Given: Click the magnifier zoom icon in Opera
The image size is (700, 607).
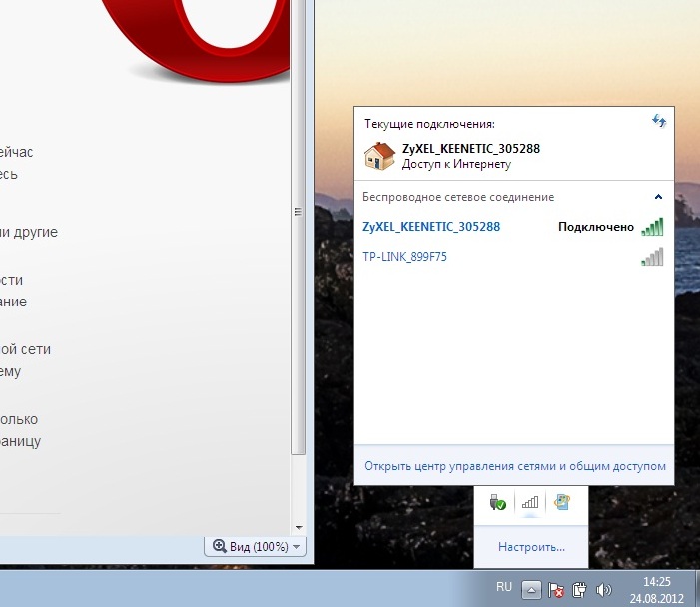Looking at the screenshot, I should [x=219, y=546].
